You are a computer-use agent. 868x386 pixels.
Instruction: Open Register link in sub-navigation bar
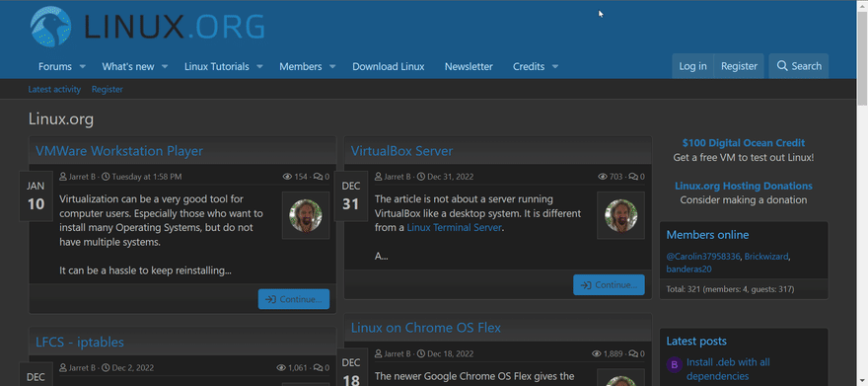tap(108, 89)
